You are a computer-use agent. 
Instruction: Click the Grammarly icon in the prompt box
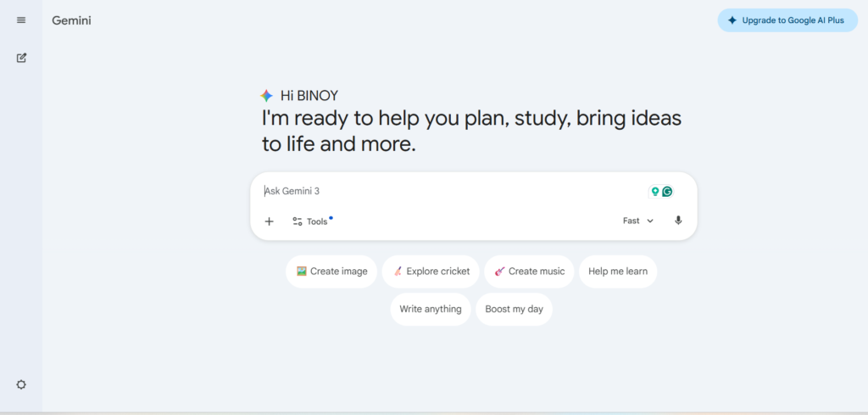(x=667, y=192)
